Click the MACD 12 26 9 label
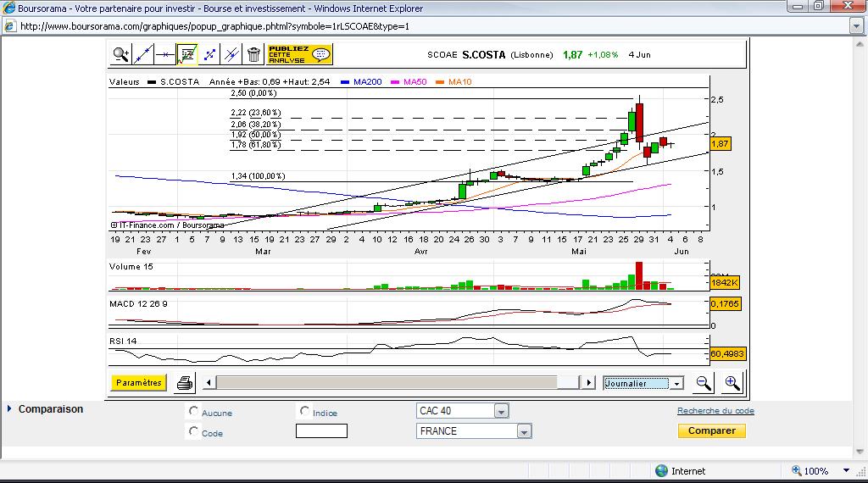The image size is (868, 483). pos(138,303)
